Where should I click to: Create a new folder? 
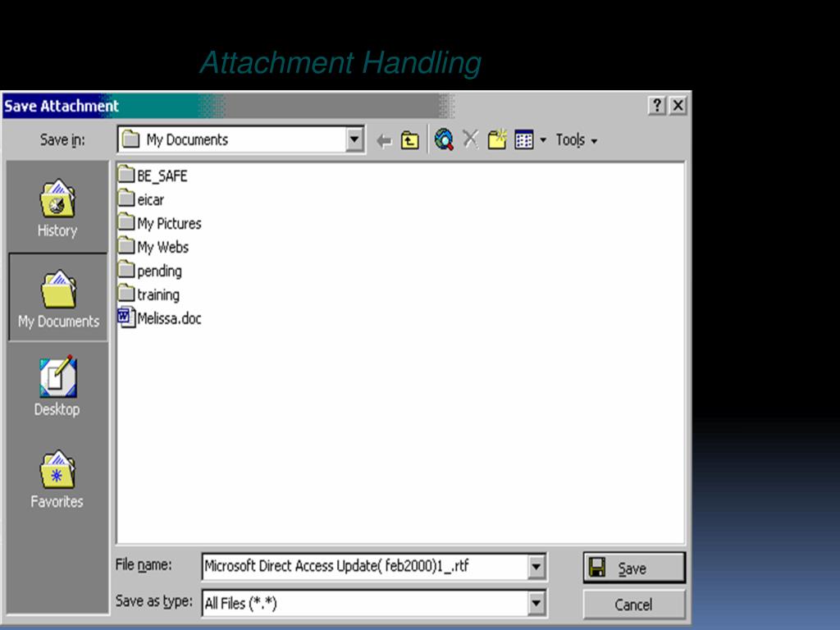[497, 139]
